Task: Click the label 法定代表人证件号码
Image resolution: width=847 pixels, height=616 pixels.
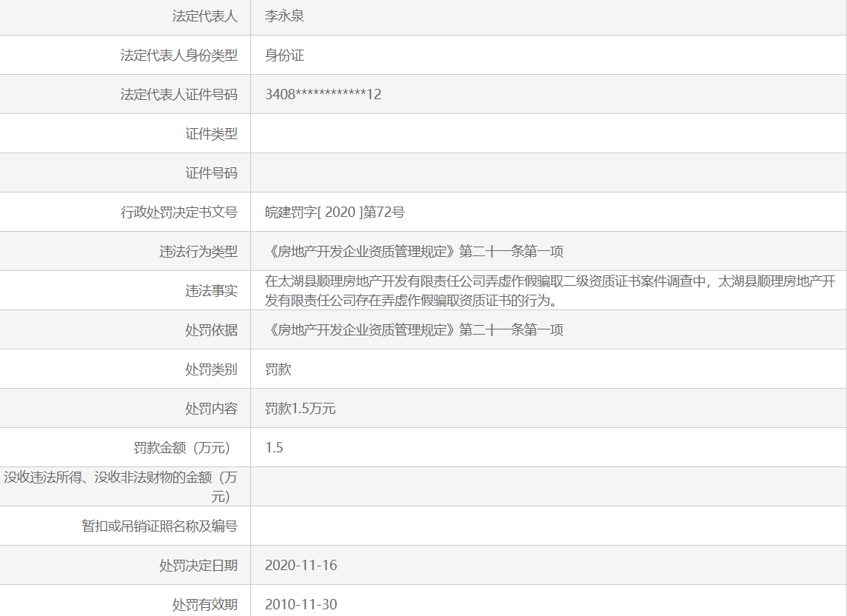Action: [x=178, y=95]
